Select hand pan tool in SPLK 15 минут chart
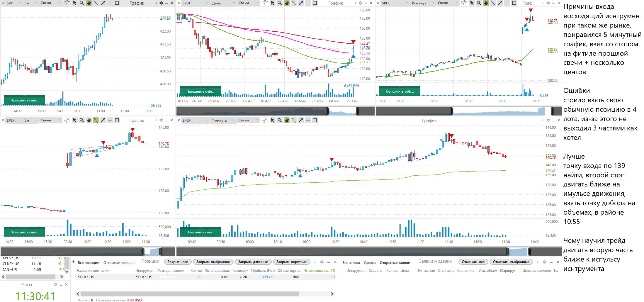The height and width of the screenshot is (302, 644). [x=486, y=3]
